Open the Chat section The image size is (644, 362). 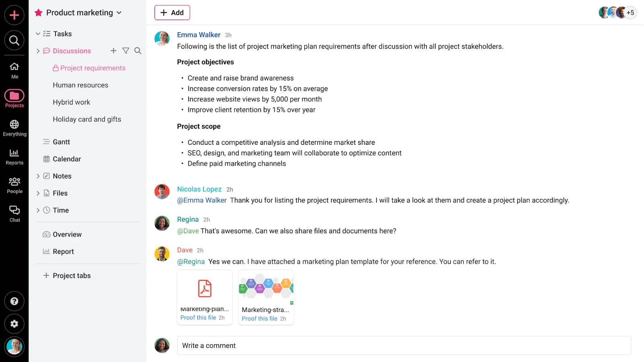point(14,213)
